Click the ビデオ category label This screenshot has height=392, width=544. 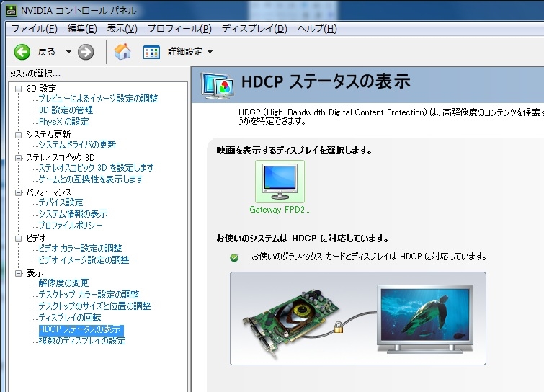[36, 239]
